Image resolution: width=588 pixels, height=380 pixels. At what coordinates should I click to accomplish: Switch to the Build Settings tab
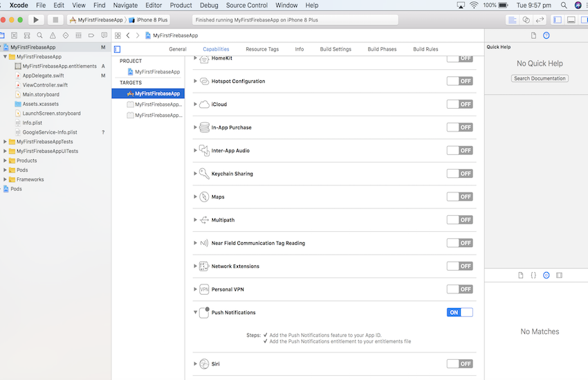[x=336, y=49]
